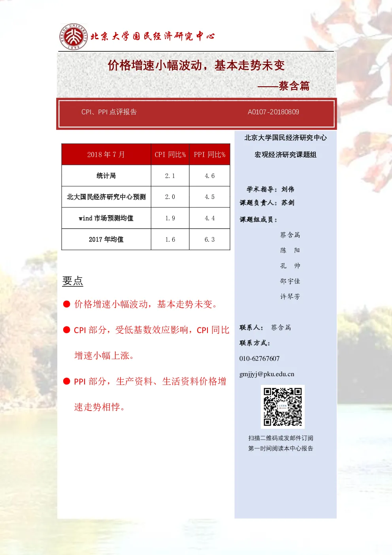Click the wind 市场预测均值 row label
392x555 pixels.
point(106,218)
